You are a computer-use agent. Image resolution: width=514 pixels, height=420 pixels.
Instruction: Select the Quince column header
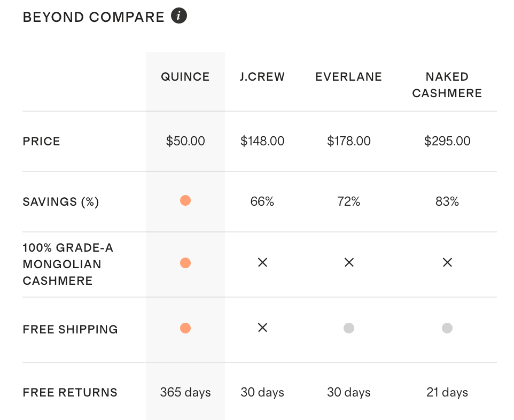click(x=185, y=77)
